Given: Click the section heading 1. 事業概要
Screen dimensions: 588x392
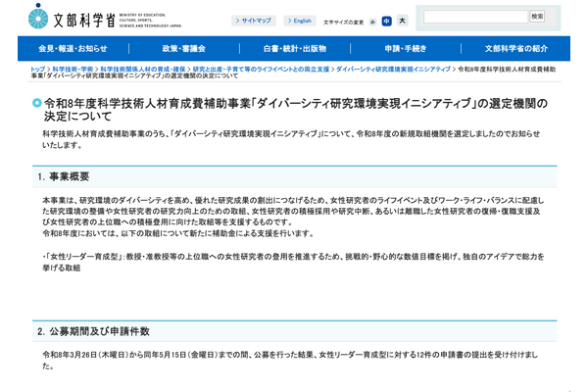Looking at the screenshot, I should pyautogui.click(x=64, y=176).
